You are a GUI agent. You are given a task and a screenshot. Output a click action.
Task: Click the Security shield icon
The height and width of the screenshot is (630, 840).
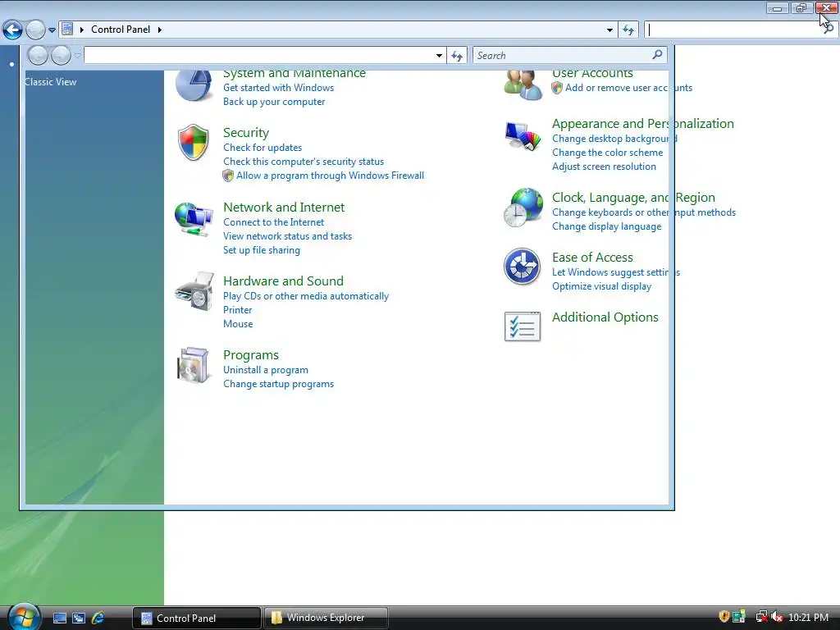click(194, 143)
